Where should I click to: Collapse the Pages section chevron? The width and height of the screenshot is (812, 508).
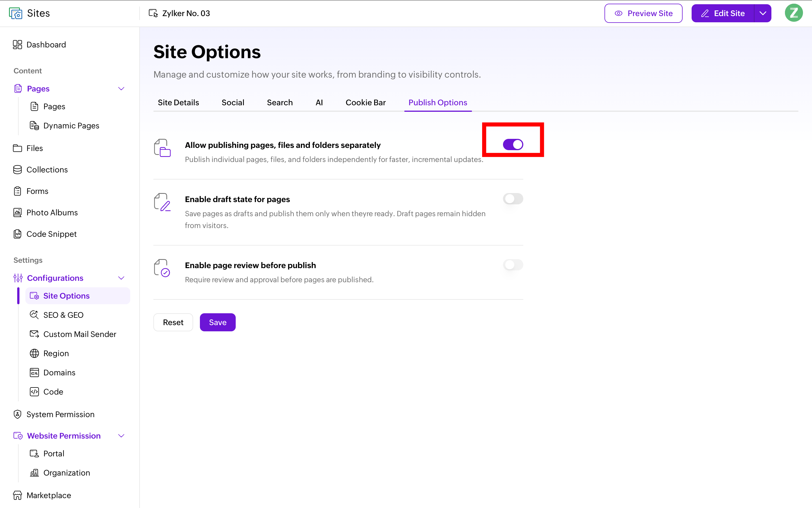tap(122, 89)
